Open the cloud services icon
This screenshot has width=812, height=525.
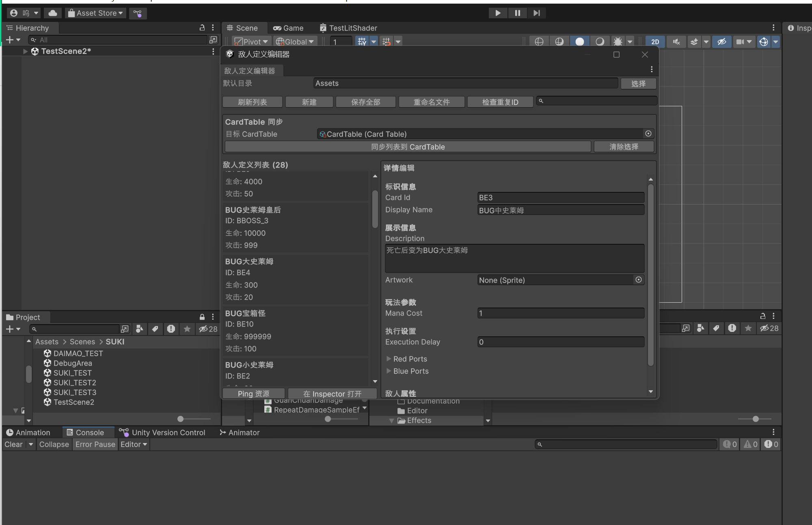53,13
